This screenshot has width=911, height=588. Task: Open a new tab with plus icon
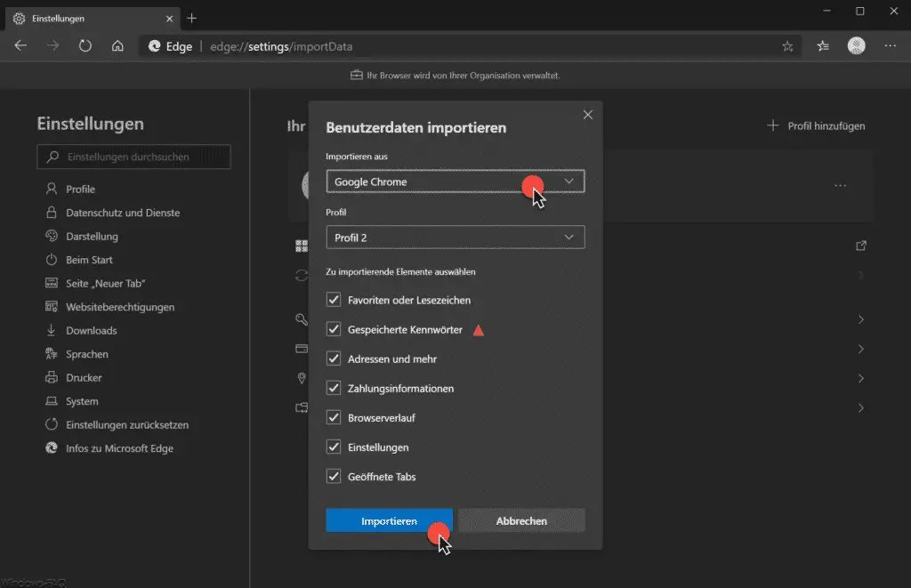[x=192, y=19]
